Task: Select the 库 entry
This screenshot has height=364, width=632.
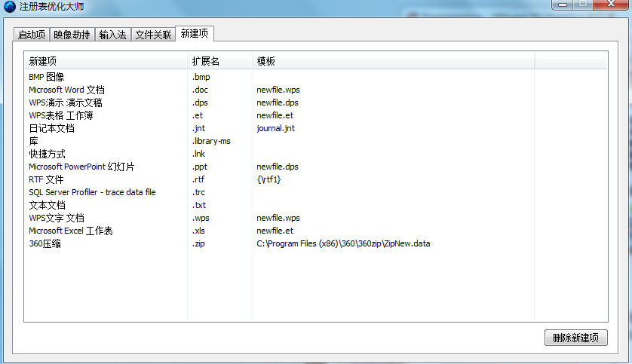Action: click(x=33, y=142)
